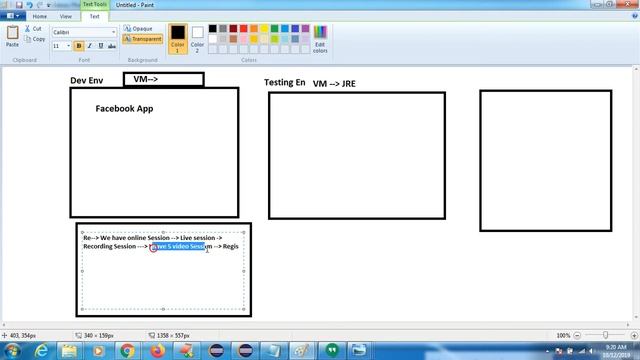Image resolution: width=640 pixels, height=360 pixels.
Task: Click inside the 'VM-->' box text
Action: click(146, 79)
